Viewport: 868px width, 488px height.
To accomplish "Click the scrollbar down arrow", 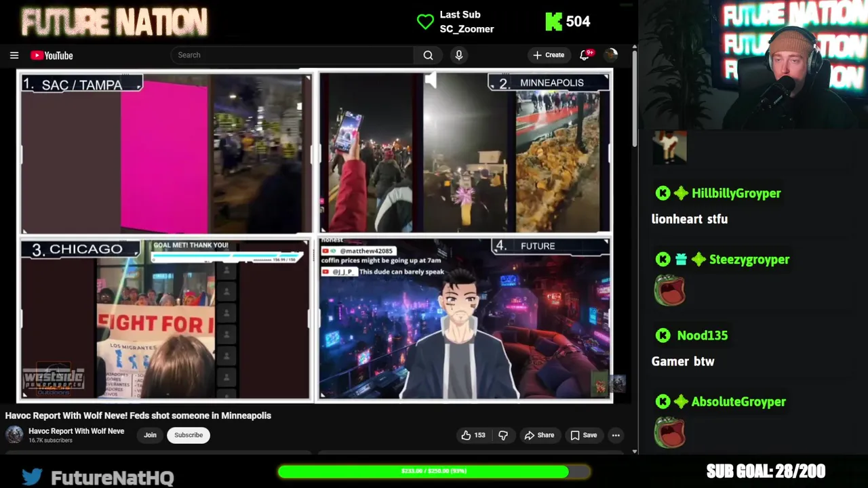I will (x=634, y=451).
